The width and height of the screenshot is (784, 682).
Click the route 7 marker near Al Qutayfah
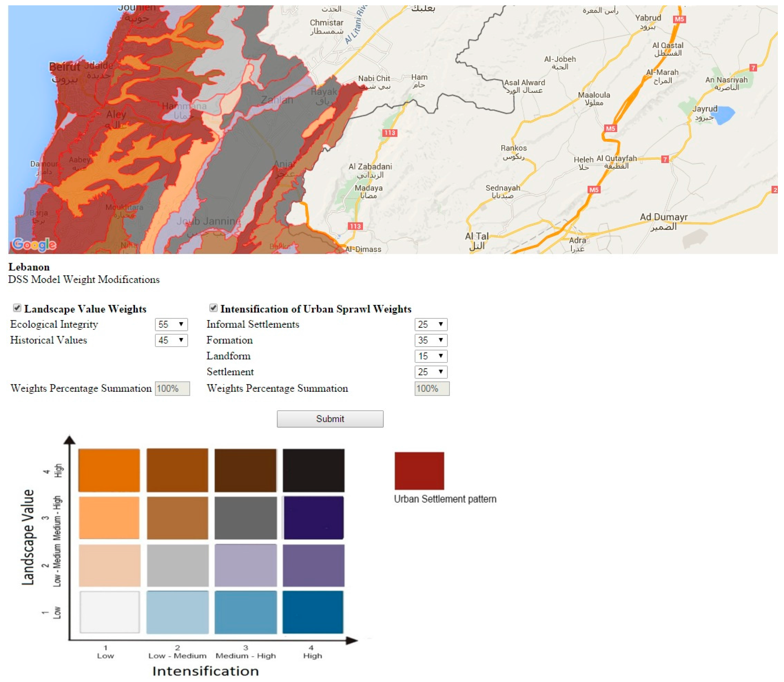point(665,160)
